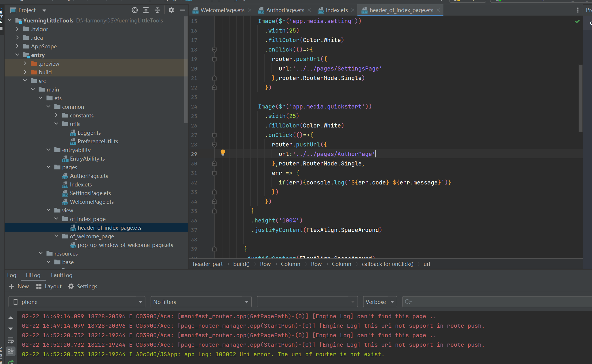Click the log Settings gear icon
The width and height of the screenshot is (592, 364).
coord(71,286)
